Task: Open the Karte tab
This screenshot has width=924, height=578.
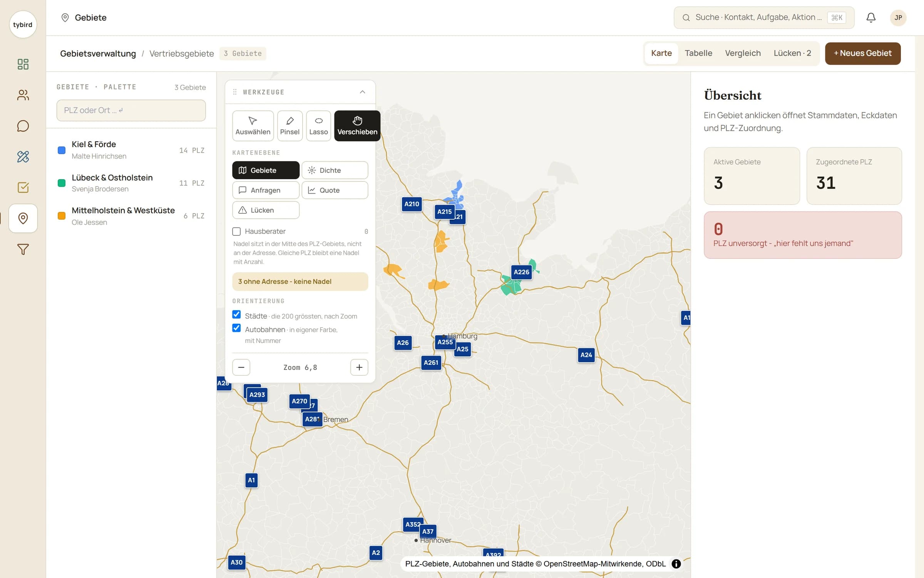Action: coord(661,53)
